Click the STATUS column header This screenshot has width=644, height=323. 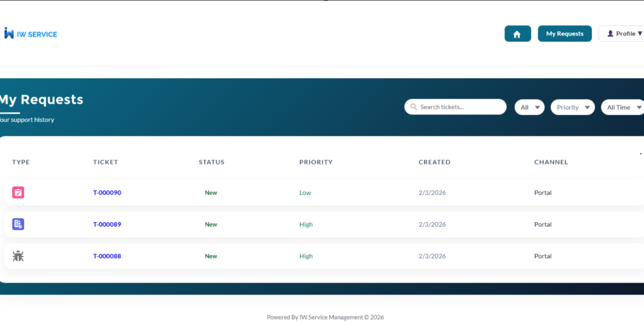(212, 162)
